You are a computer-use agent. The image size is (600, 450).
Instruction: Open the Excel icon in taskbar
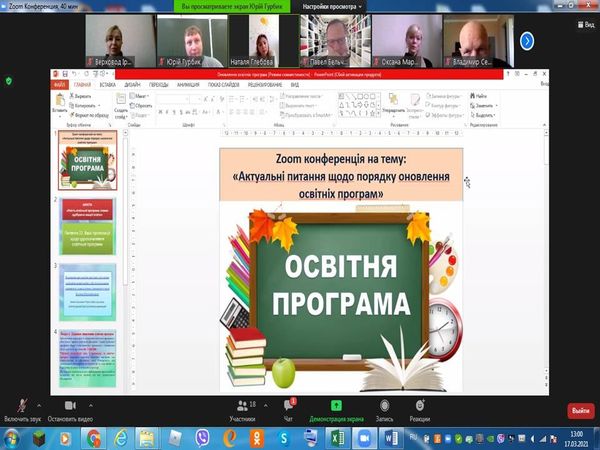338,438
